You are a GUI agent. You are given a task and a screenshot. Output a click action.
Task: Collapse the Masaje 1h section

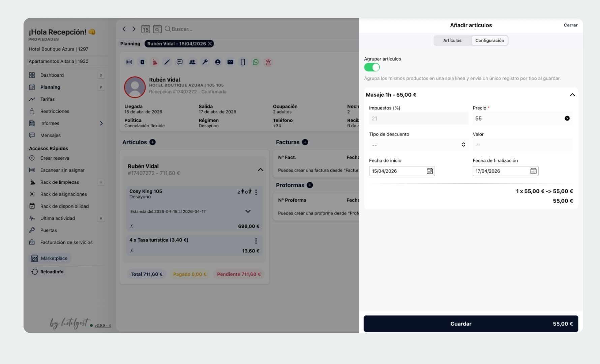pos(572,95)
